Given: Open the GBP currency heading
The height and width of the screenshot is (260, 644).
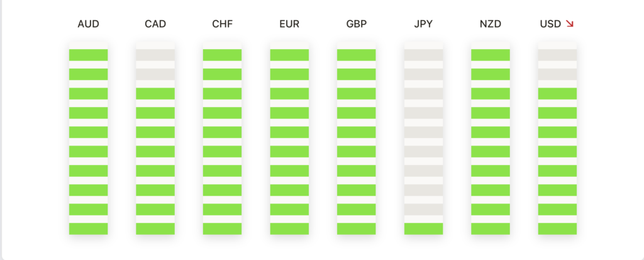Looking at the screenshot, I should pos(357,24).
